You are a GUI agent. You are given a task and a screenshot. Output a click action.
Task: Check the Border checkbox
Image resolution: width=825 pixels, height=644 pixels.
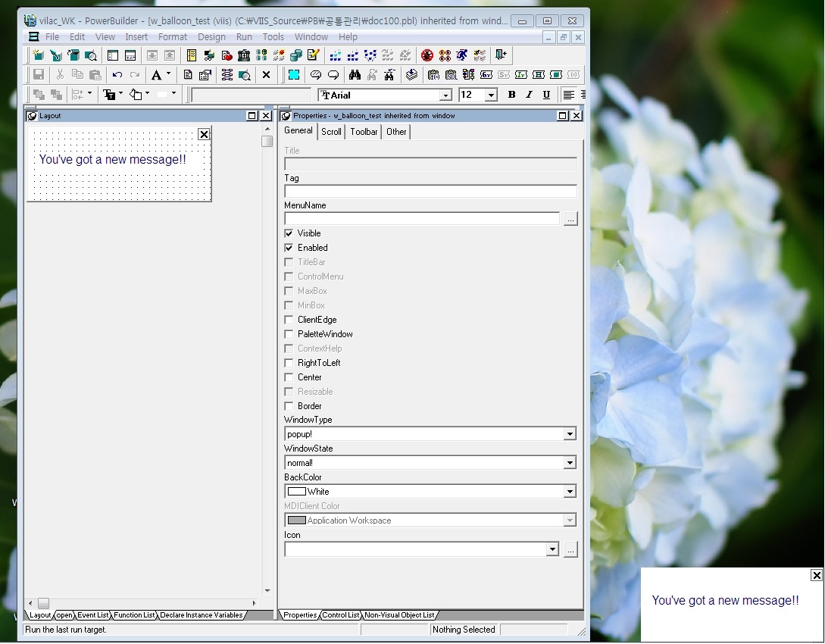tap(289, 406)
